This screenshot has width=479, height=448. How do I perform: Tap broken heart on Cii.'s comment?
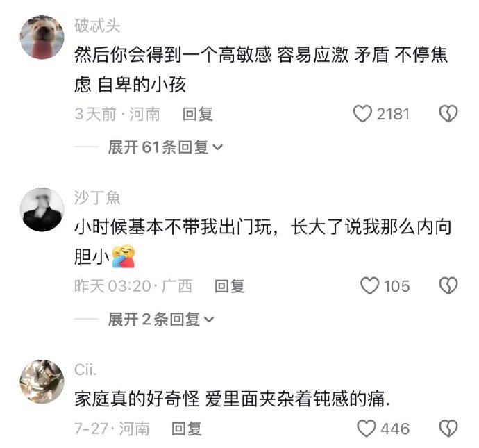coord(448,429)
